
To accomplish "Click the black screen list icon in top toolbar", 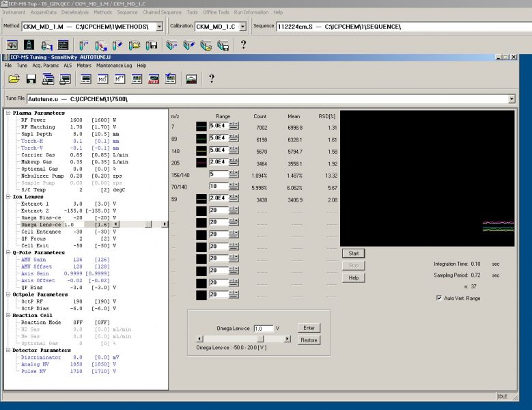I will pos(64,45).
